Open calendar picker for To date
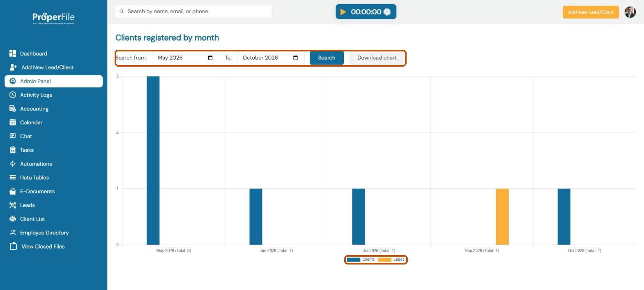Image resolution: width=644 pixels, height=290 pixels. [x=295, y=58]
